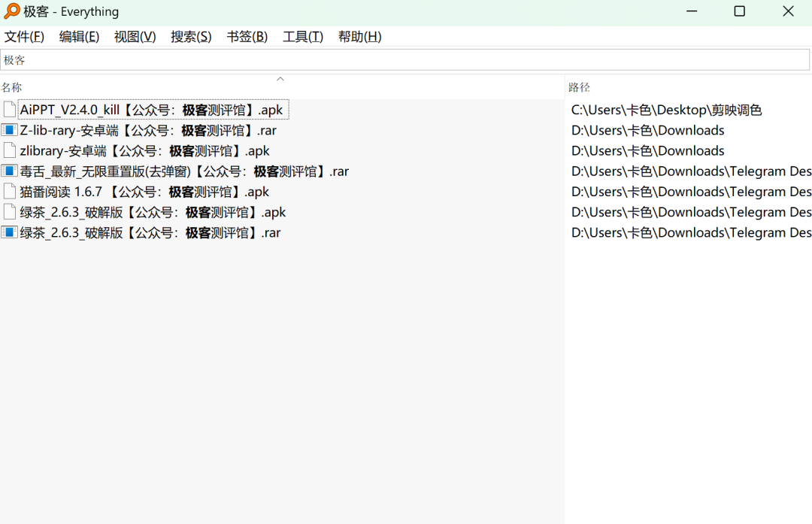
Task: Click the Everything magnifier app icon
Action: tap(11, 11)
